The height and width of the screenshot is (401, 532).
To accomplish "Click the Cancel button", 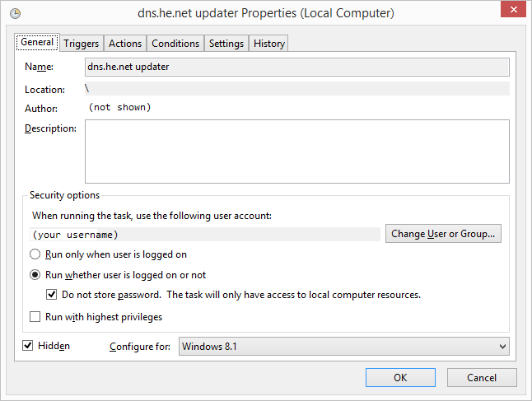I will pyautogui.click(x=482, y=378).
